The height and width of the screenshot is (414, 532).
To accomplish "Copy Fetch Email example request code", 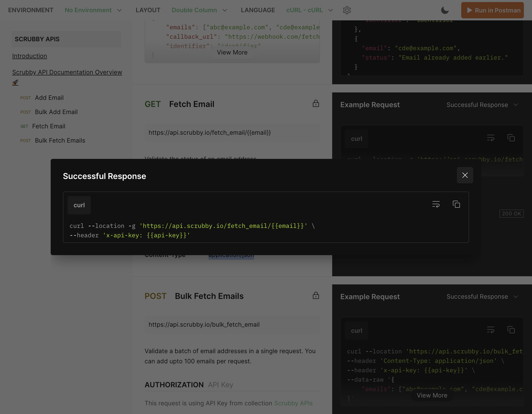I will click(511, 138).
